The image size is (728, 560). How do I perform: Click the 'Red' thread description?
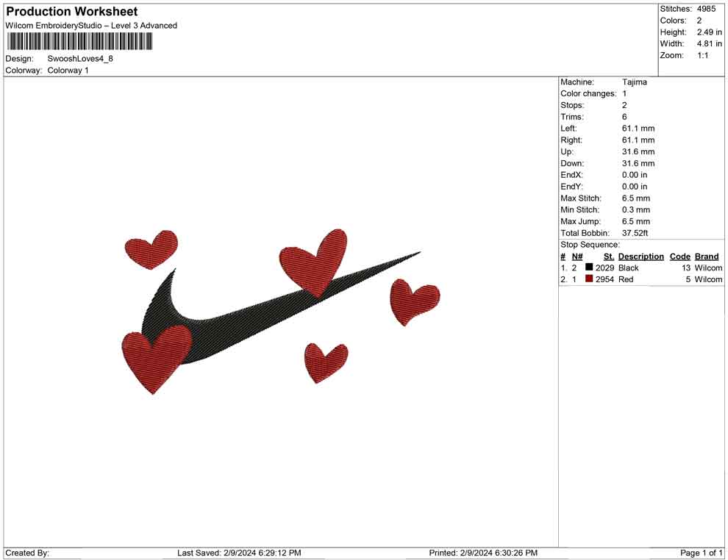pos(625,279)
